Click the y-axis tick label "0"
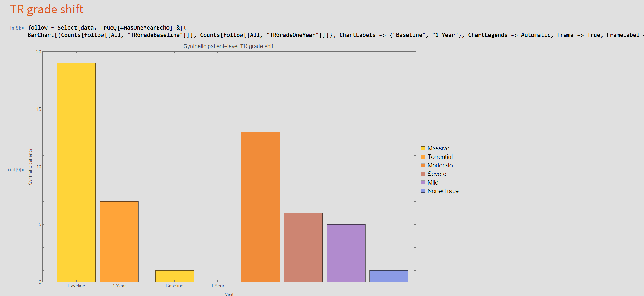The width and height of the screenshot is (644, 296). 40,282
